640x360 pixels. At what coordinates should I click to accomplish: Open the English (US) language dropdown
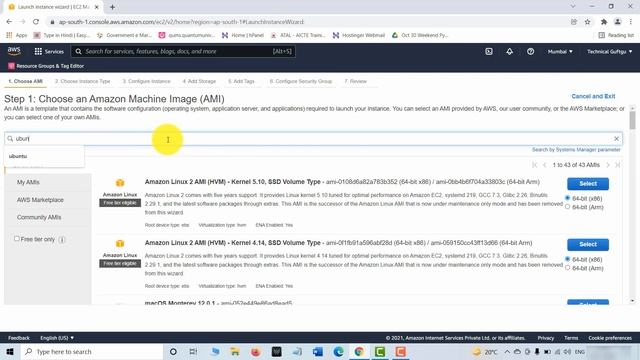click(57, 338)
